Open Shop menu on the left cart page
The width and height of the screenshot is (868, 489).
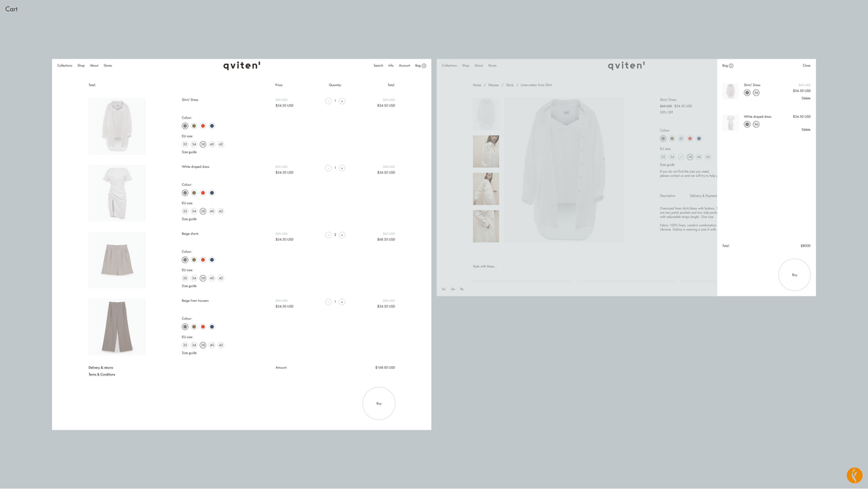click(81, 66)
